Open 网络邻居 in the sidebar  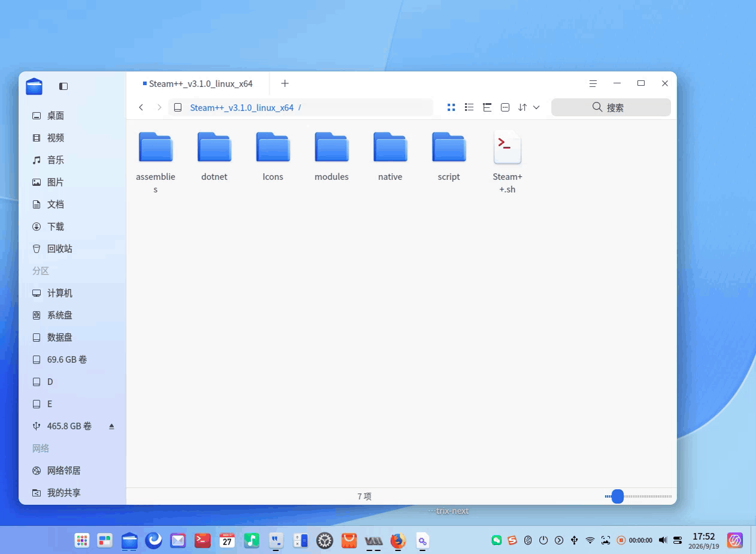coord(72,471)
